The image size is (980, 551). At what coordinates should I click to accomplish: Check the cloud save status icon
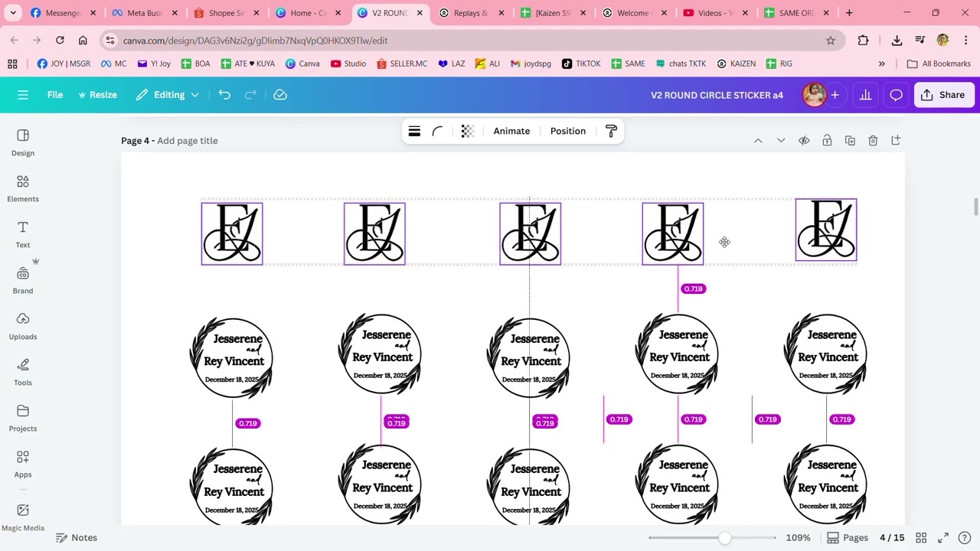pyautogui.click(x=280, y=95)
